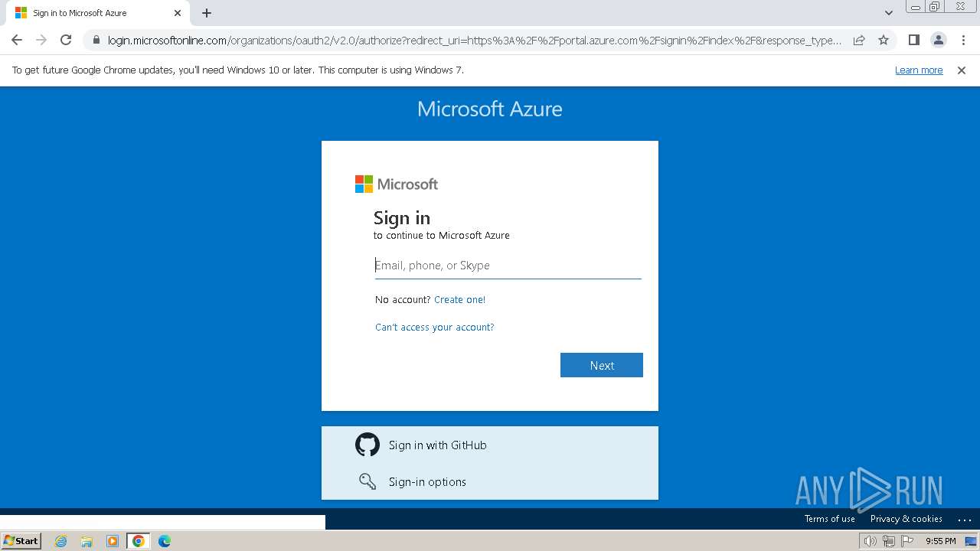Open a new tab with the plus button
980x551 pixels.
(207, 13)
